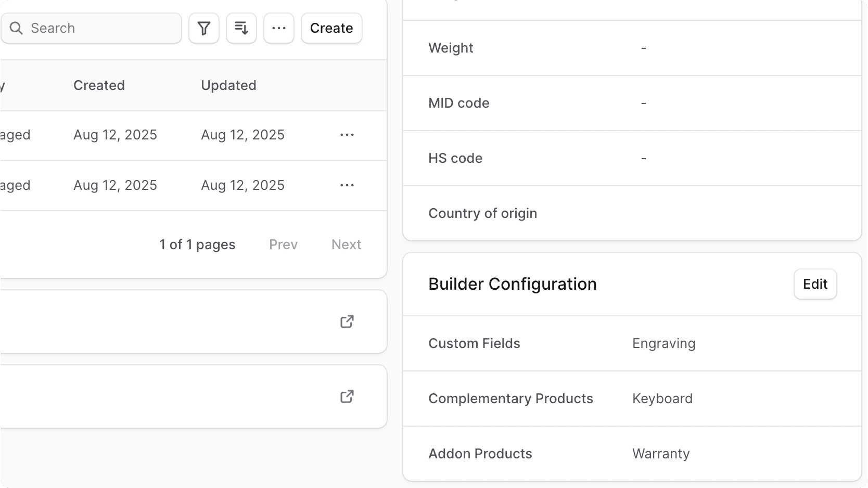Click the Prev pagination control

(283, 245)
